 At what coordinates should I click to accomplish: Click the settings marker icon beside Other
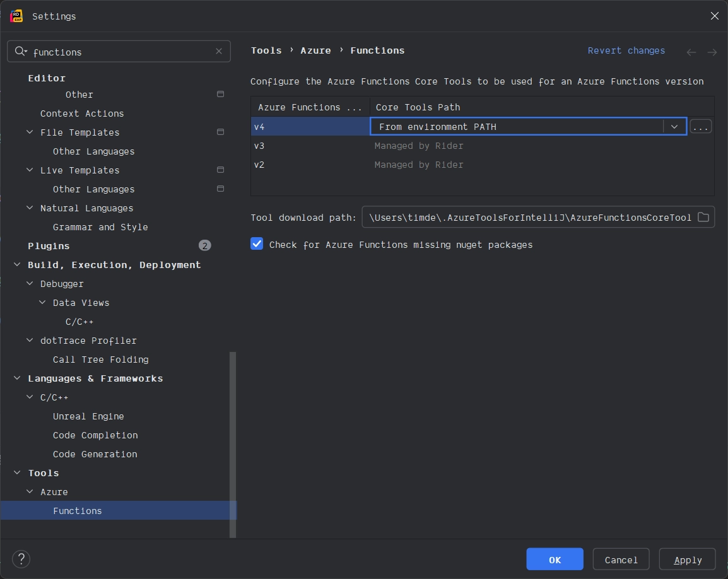(x=221, y=94)
